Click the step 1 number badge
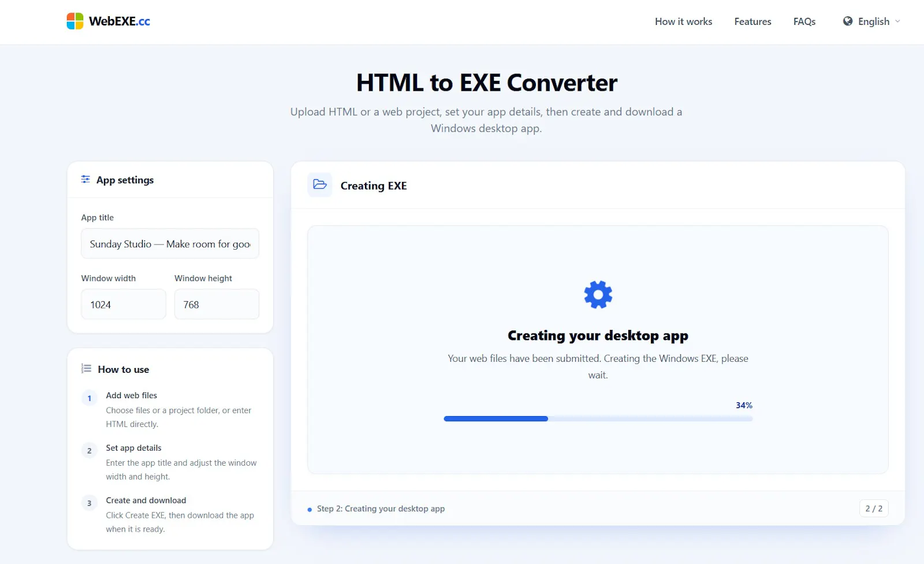The image size is (924, 564). (x=89, y=398)
